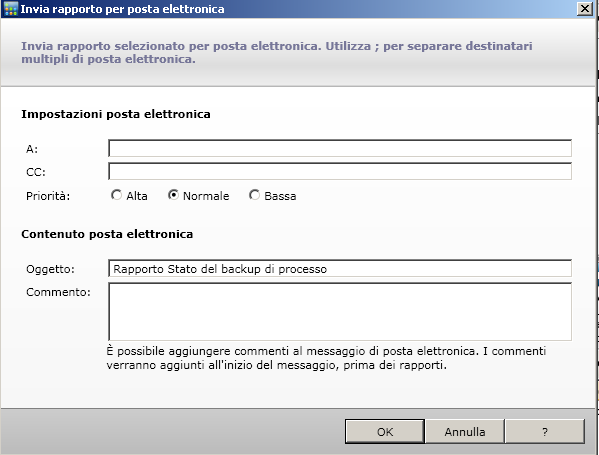The image size is (599, 455).
Task: Edit the Oggetto subject field
Action: tap(340, 268)
